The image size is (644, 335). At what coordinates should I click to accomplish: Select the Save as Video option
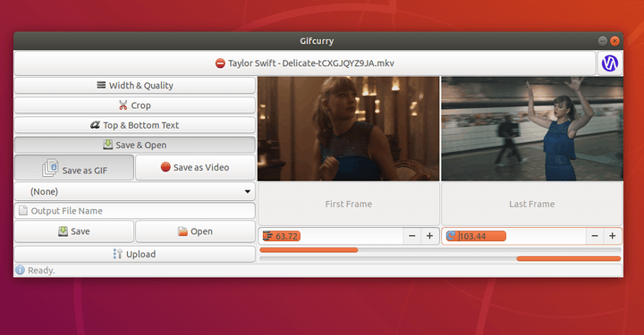click(x=195, y=167)
